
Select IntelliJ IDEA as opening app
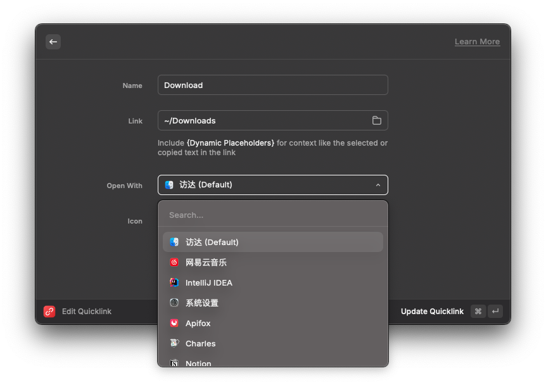click(x=209, y=282)
